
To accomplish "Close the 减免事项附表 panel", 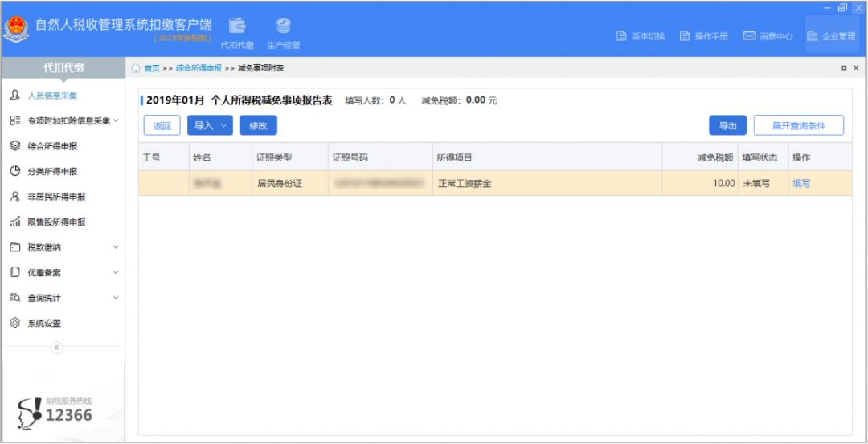I will click(856, 68).
